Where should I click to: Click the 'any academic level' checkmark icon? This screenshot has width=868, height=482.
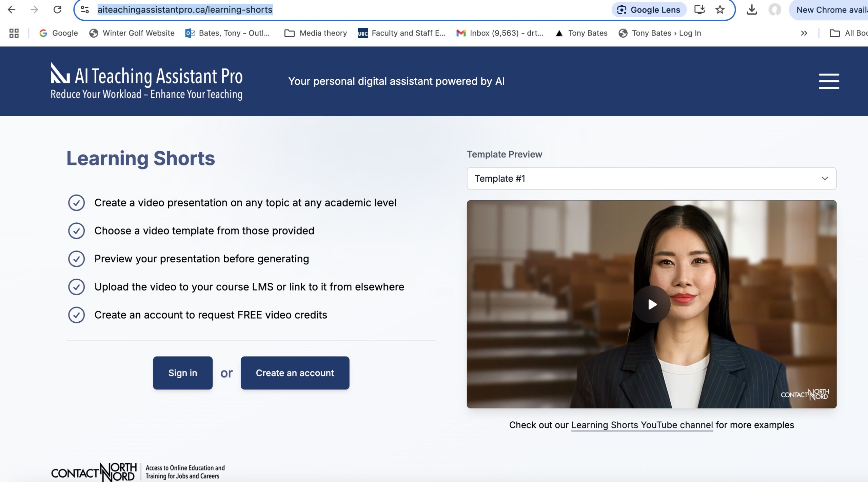pos(76,203)
